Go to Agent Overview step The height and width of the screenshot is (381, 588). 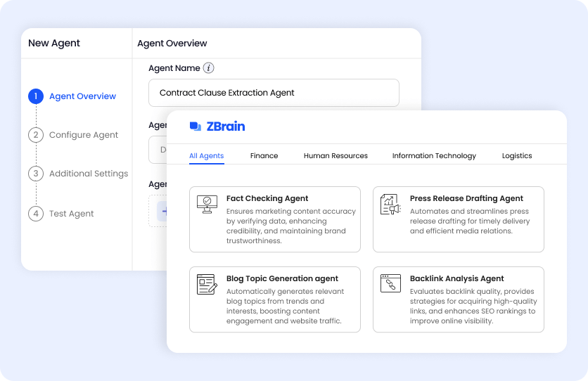[x=82, y=96]
